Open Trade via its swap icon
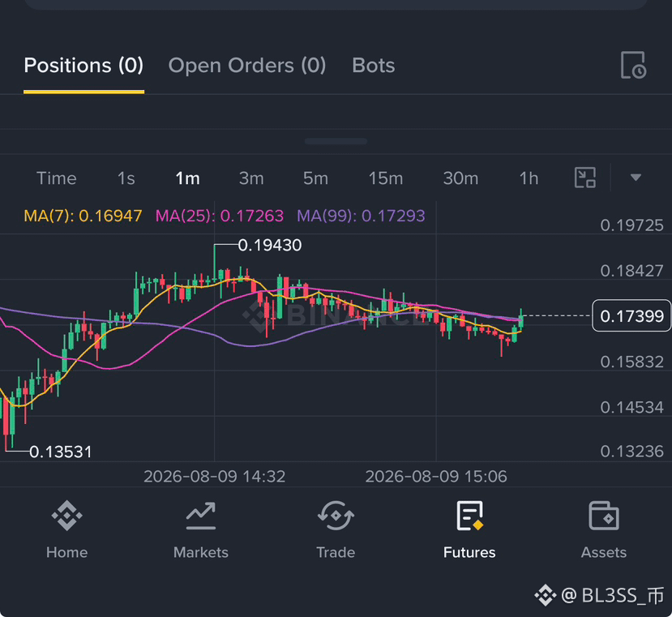 pos(336,516)
